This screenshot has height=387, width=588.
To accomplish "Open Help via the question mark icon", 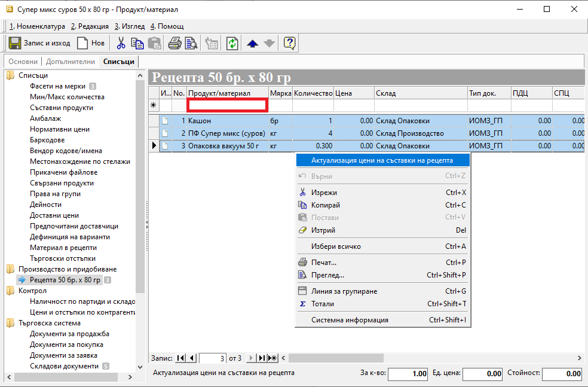I will [290, 43].
